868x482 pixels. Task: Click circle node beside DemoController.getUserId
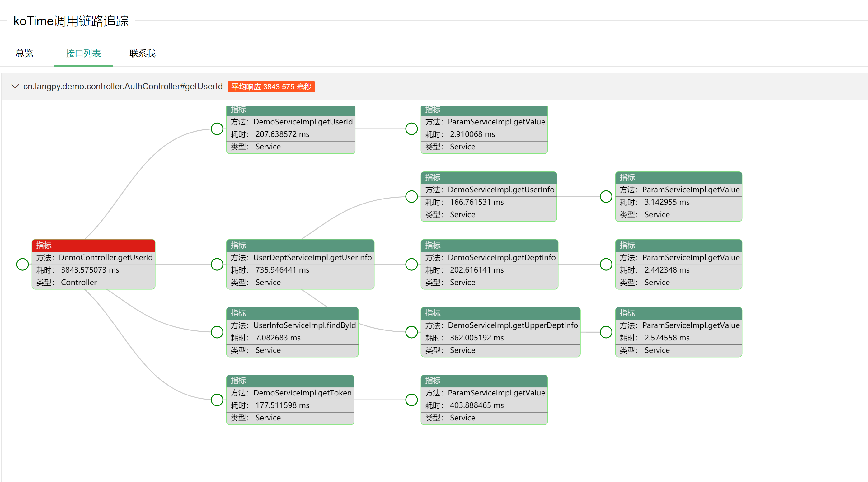pyautogui.click(x=23, y=264)
